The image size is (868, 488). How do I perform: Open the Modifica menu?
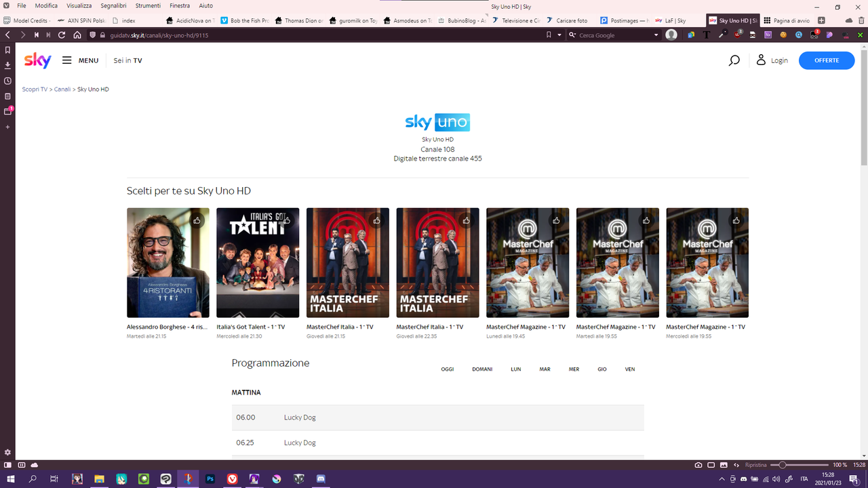pos(46,5)
